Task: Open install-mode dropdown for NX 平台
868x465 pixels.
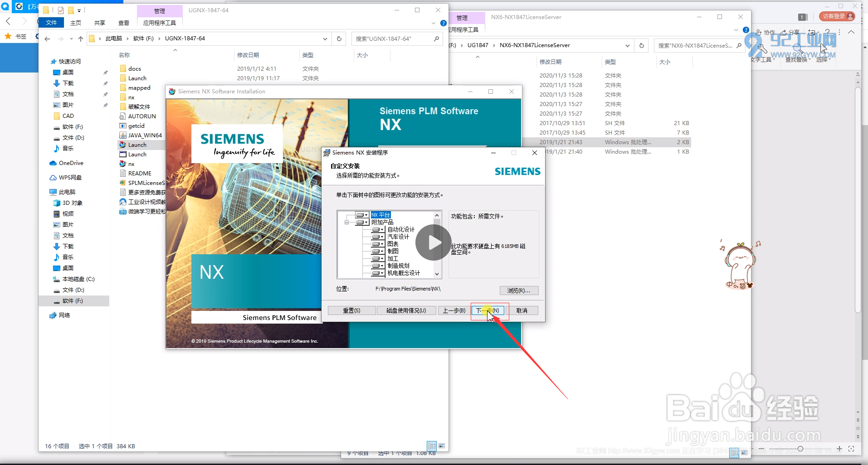Action: tap(362, 215)
